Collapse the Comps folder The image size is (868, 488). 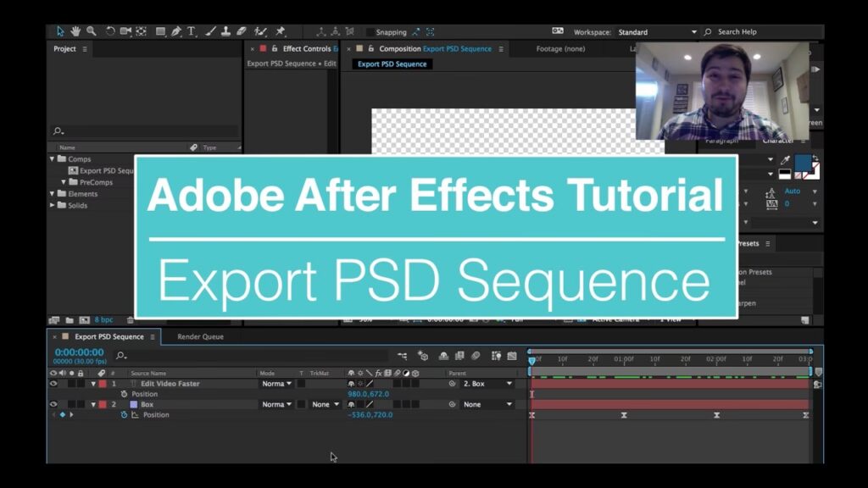tap(53, 159)
